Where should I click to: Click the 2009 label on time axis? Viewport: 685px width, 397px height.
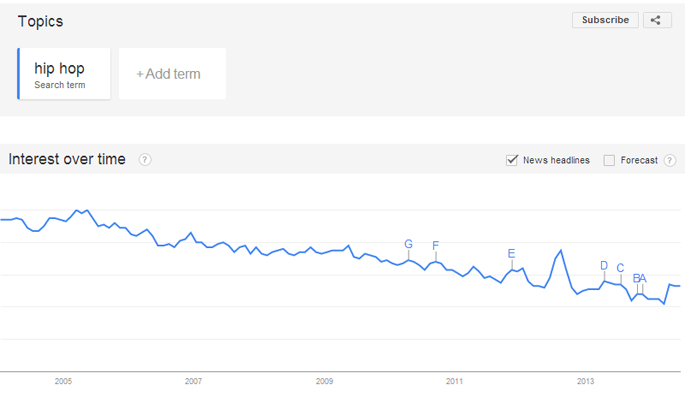pos(325,381)
